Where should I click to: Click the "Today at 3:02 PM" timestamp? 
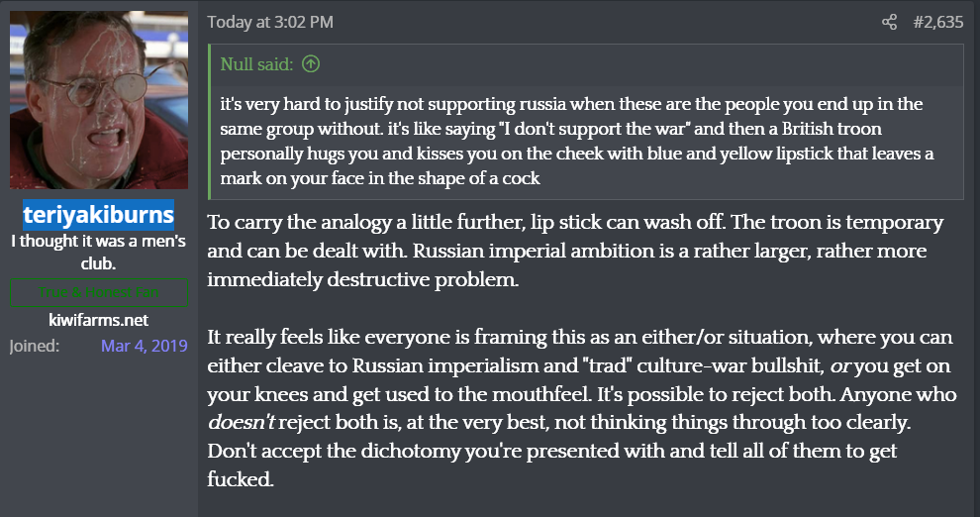270,22
